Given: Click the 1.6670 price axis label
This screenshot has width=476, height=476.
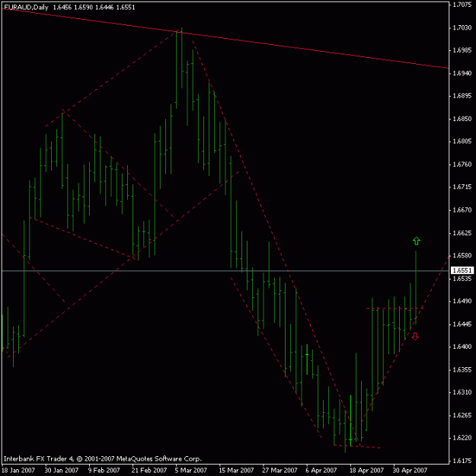Looking at the screenshot, I should (x=462, y=209).
